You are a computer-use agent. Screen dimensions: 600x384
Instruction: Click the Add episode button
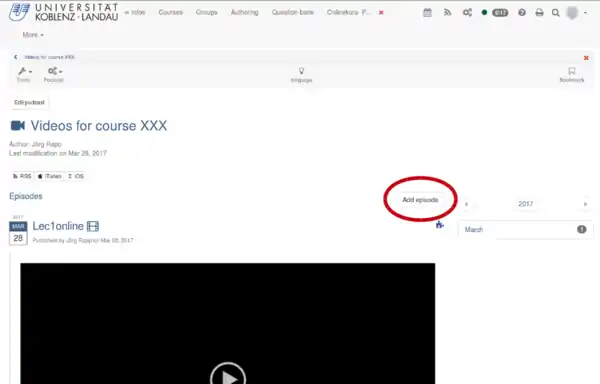pos(420,200)
